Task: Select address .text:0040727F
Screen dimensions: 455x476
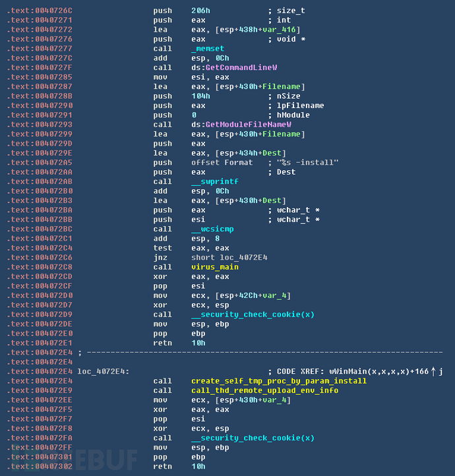Action: click(40, 67)
